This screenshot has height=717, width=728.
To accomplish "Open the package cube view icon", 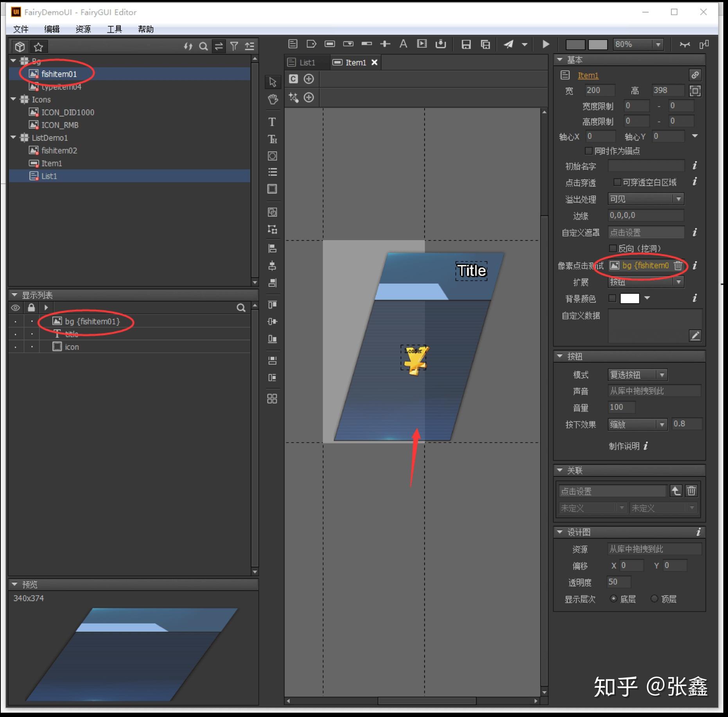I will tap(20, 47).
